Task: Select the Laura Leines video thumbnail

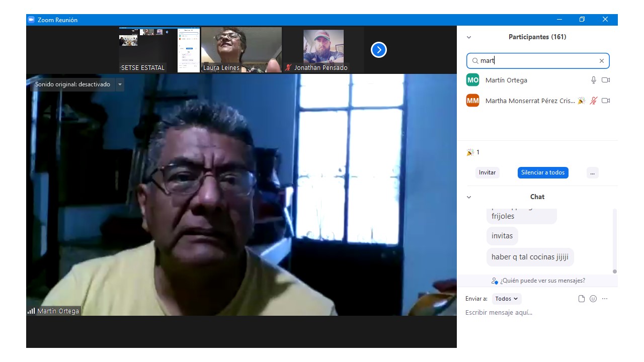Action: [242, 50]
